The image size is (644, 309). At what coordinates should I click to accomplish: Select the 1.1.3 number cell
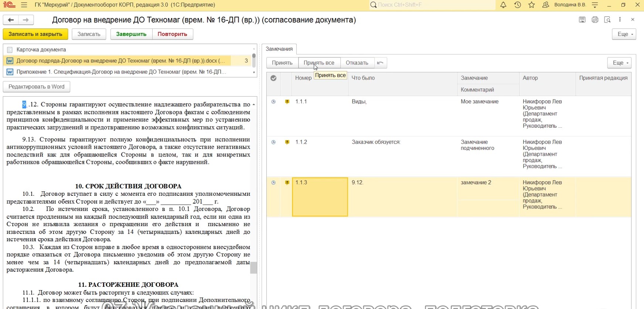click(320, 197)
